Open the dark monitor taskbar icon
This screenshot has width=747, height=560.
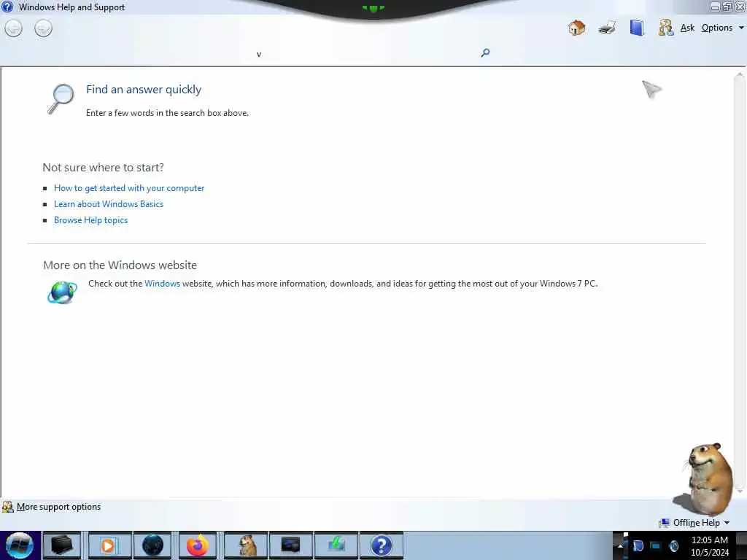[x=290, y=545]
